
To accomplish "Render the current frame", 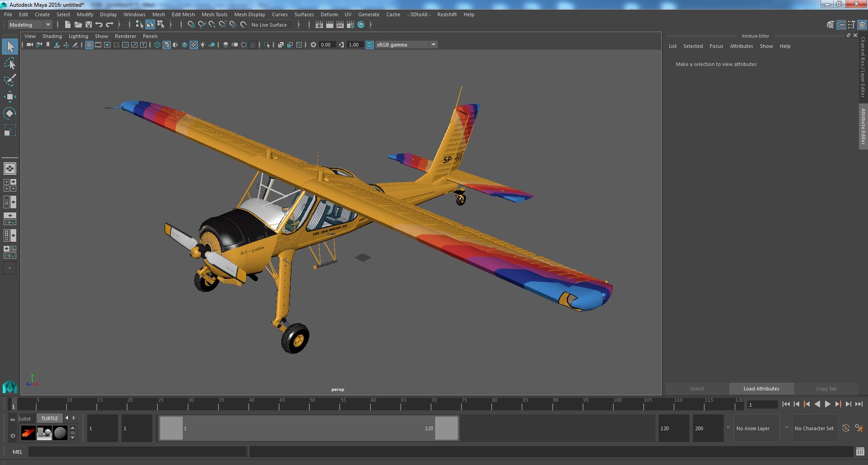I will click(329, 25).
